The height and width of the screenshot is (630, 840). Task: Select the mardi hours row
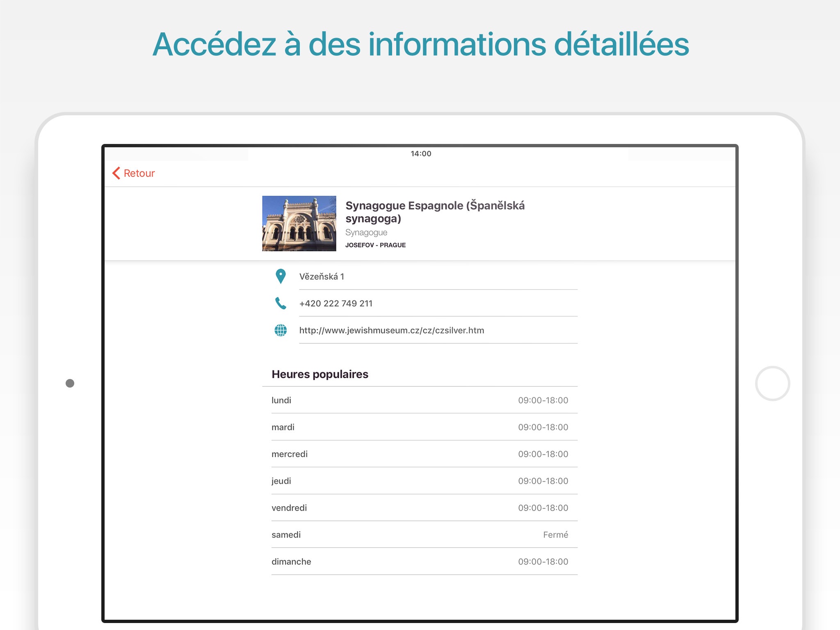click(420, 427)
